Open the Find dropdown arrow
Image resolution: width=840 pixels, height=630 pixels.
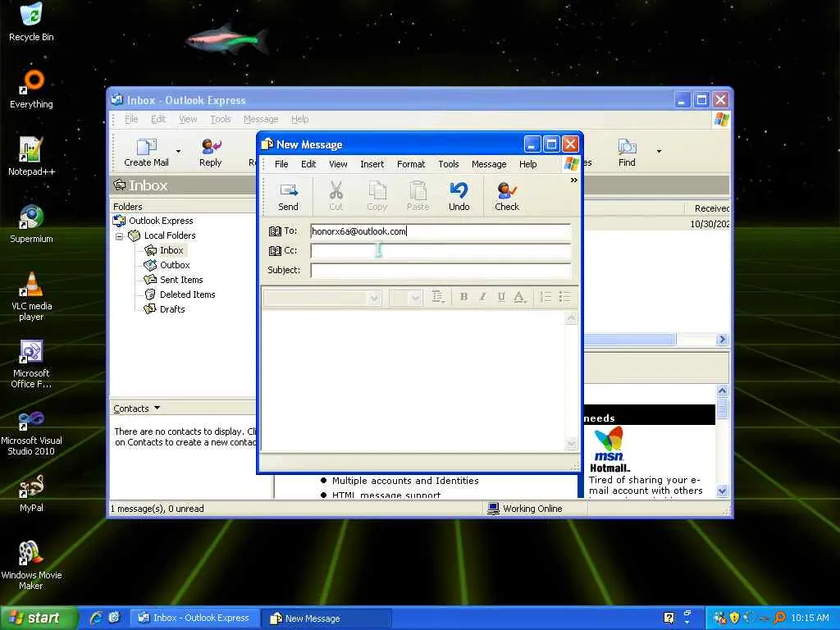click(659, 152)
